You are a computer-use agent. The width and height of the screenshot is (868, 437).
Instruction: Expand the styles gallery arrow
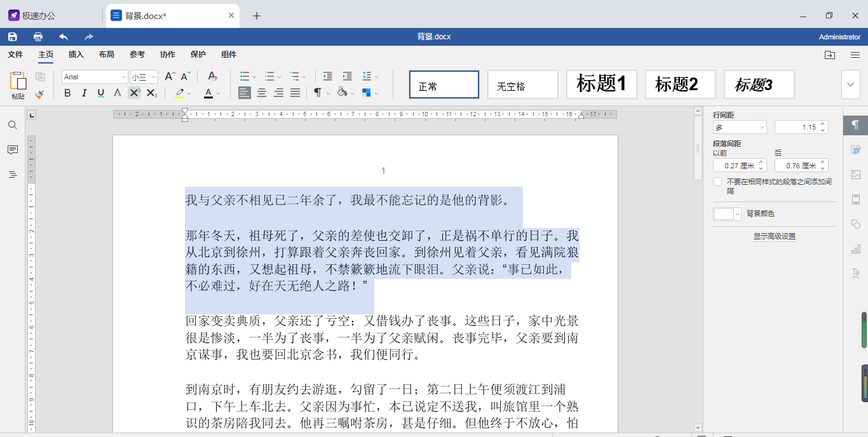point(851,84)
